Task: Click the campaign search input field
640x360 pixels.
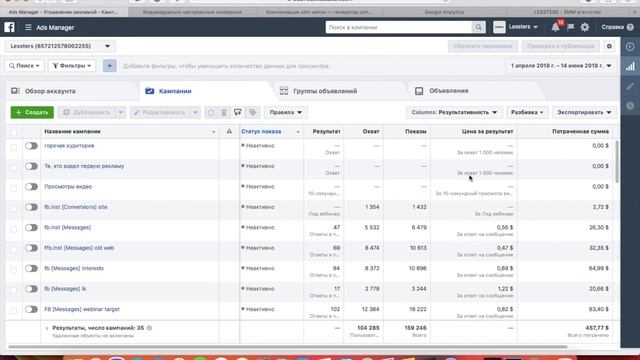Action: tap(399, 27)
